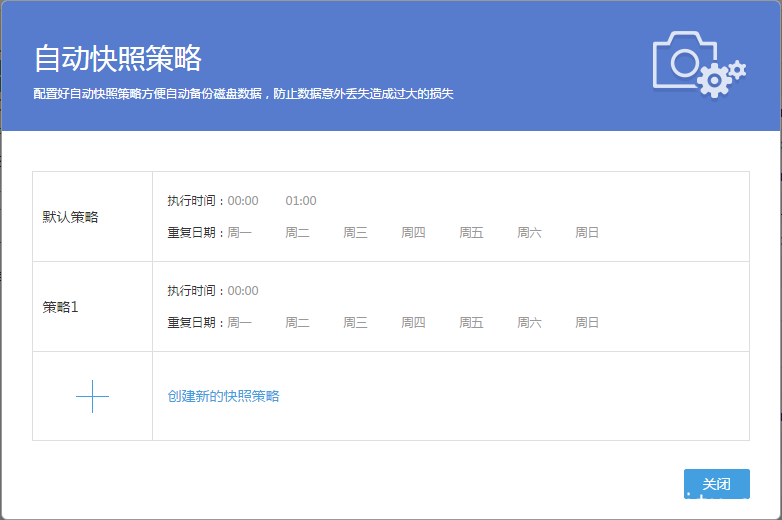Toggle 周一 in the 默认策略 row
This screenshot has width=782, height=520.
point(240,233)
